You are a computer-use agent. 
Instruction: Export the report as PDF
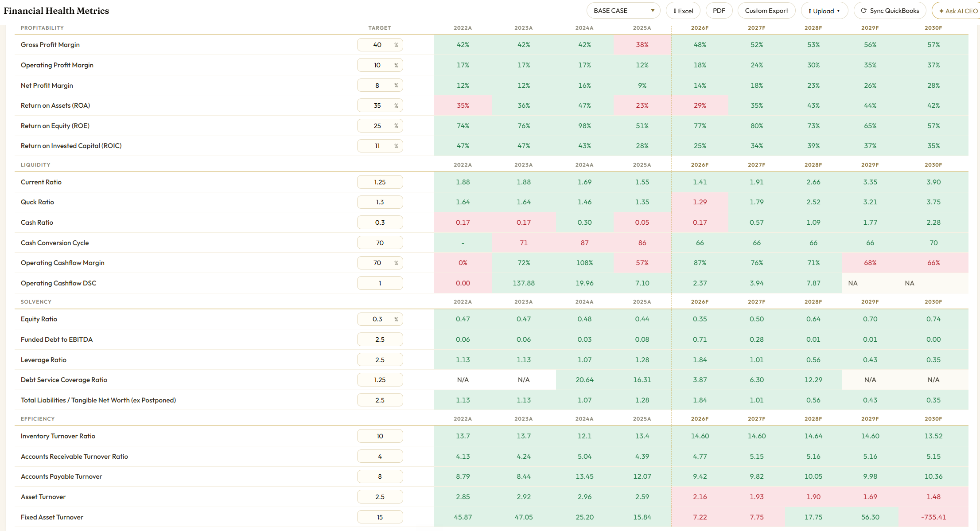point(719,11)
